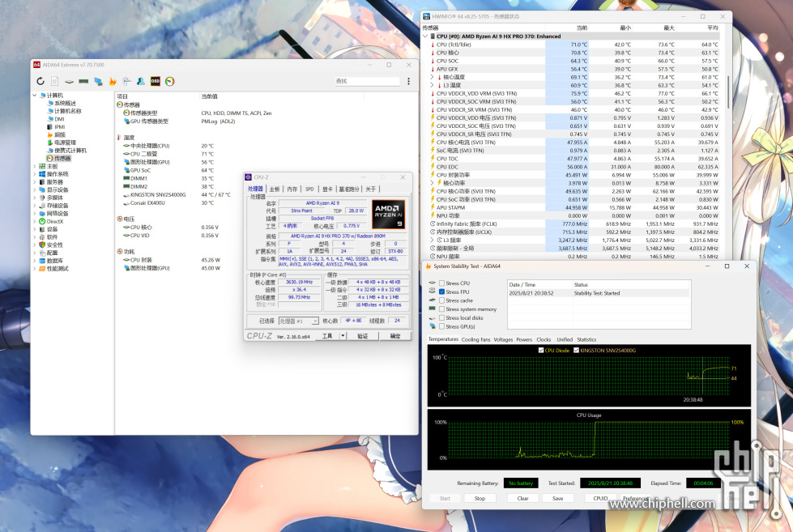This screenshot has height=532, width=793.
Task: Open the Statistics tab
Action: 586,340
